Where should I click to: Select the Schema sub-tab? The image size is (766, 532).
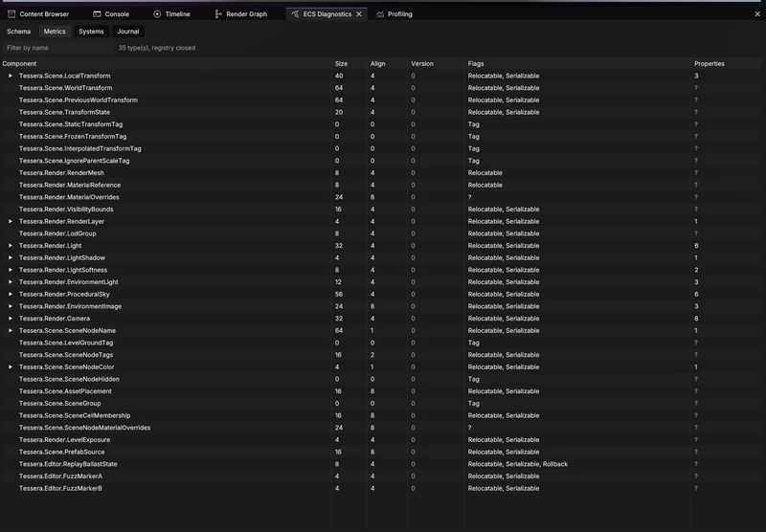18,32
